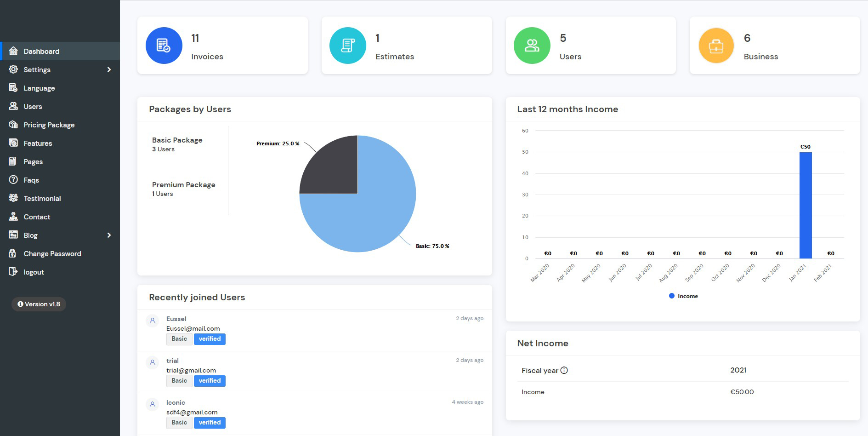Open the Language menu item

39,88
